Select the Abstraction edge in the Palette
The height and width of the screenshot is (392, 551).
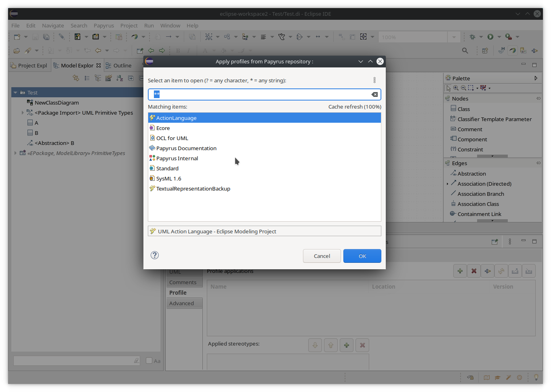click(x=468, y=174)
